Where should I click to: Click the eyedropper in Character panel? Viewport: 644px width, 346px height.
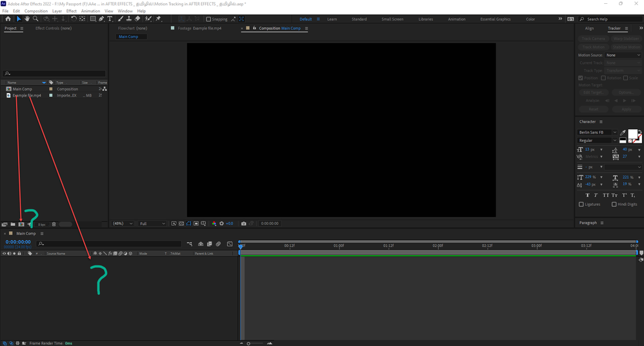pyautogui.click(x=623, y=132)
